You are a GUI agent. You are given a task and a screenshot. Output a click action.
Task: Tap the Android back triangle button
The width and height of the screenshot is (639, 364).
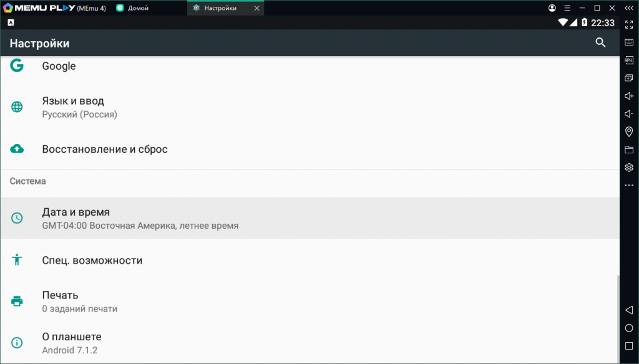pyautogui.click(x=629, y=310)
